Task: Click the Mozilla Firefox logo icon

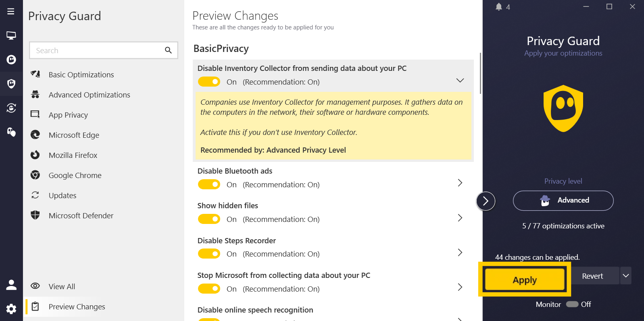Action: pos(35,155)
